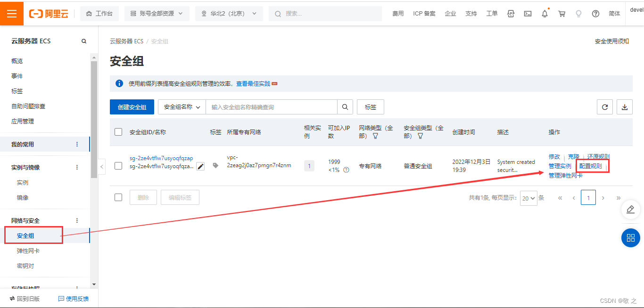Change page size in the 20 dropdown
The width and height of the screenshot is (644, 308).
click(x=528, y=198)
